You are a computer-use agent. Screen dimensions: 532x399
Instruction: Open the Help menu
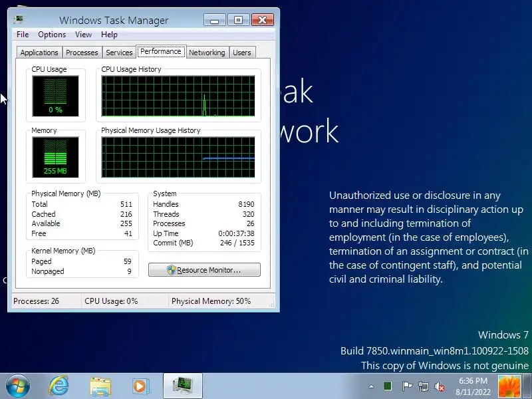[x=109, y=35]
